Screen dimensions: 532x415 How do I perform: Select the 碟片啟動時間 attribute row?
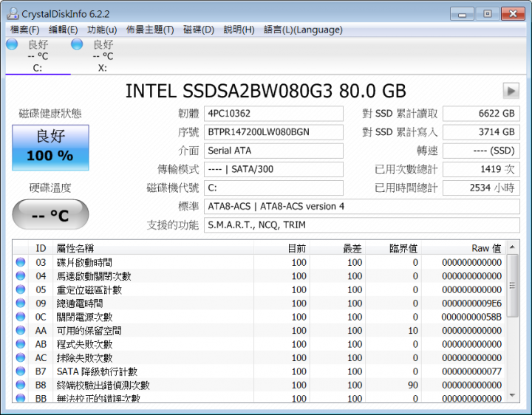(259, 262)
